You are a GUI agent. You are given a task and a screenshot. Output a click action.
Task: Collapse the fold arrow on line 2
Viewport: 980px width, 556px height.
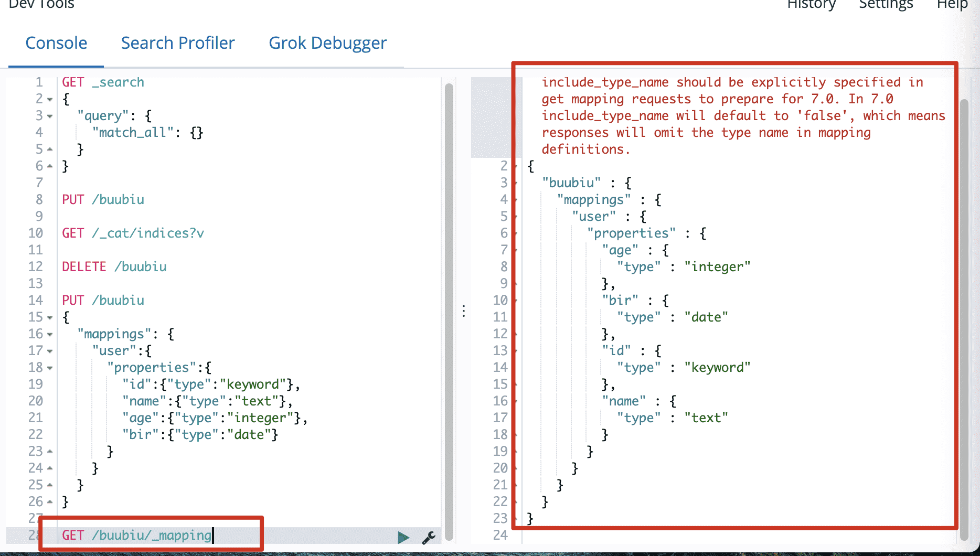point(50,99)
